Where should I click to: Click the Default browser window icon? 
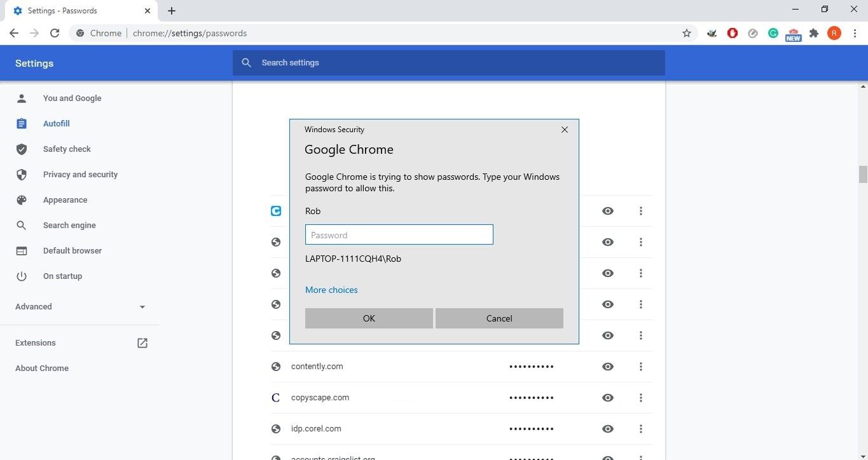22,250
